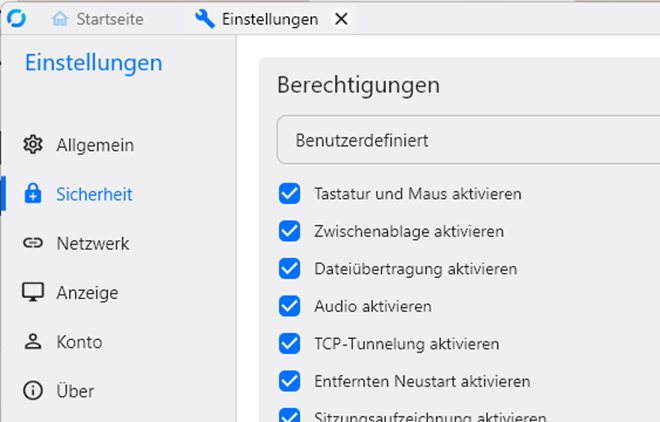Close the Einstellungen tab
The width and height of the screenshot is (660, 422).
point(341,19)
